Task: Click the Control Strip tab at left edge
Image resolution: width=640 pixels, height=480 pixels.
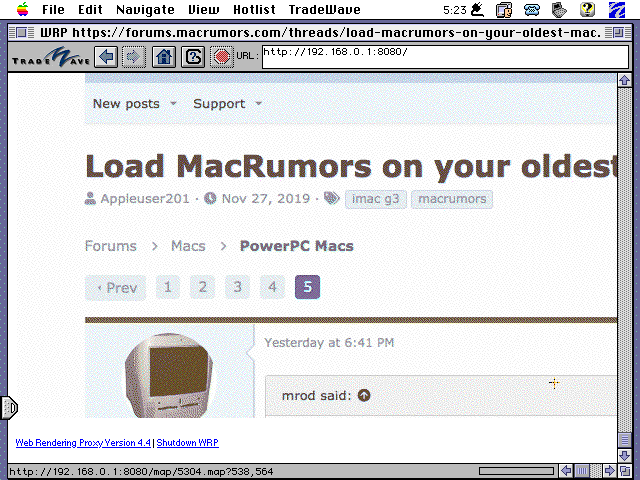Action: (9, 407)
